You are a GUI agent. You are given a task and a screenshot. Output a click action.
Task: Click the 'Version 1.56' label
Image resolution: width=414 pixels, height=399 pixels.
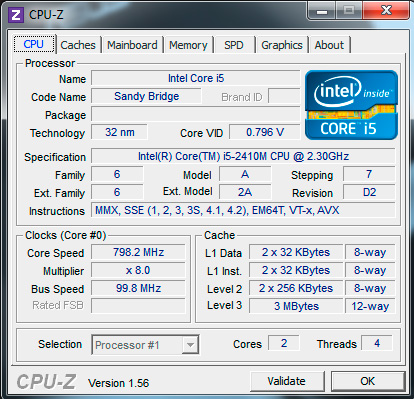tap(118, 383)
